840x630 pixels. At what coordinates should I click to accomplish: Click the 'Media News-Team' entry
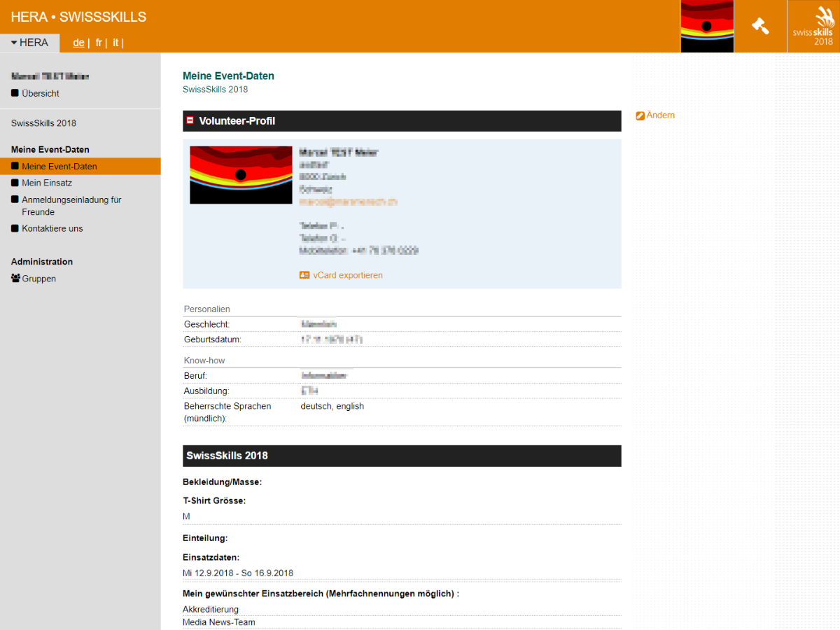click(219, 622)
